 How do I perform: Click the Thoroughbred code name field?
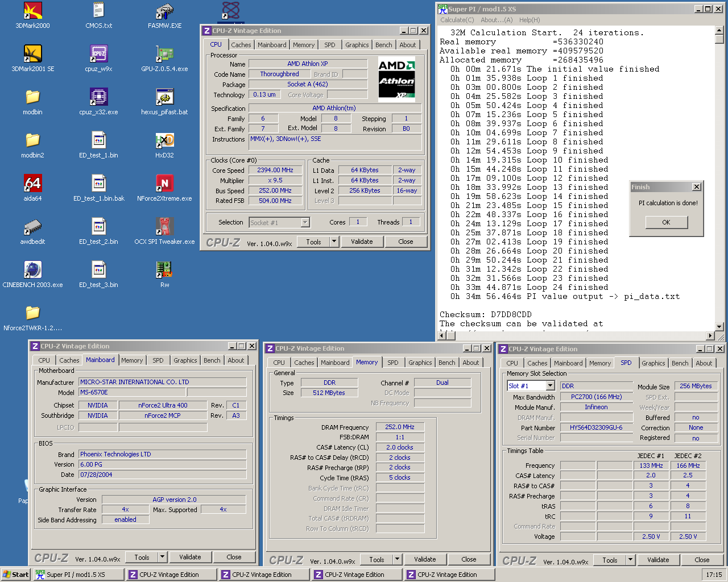click(279, 74)
